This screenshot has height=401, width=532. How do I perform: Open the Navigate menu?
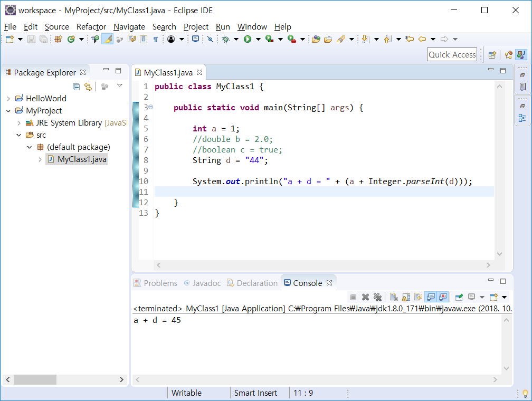pos(129,27)
